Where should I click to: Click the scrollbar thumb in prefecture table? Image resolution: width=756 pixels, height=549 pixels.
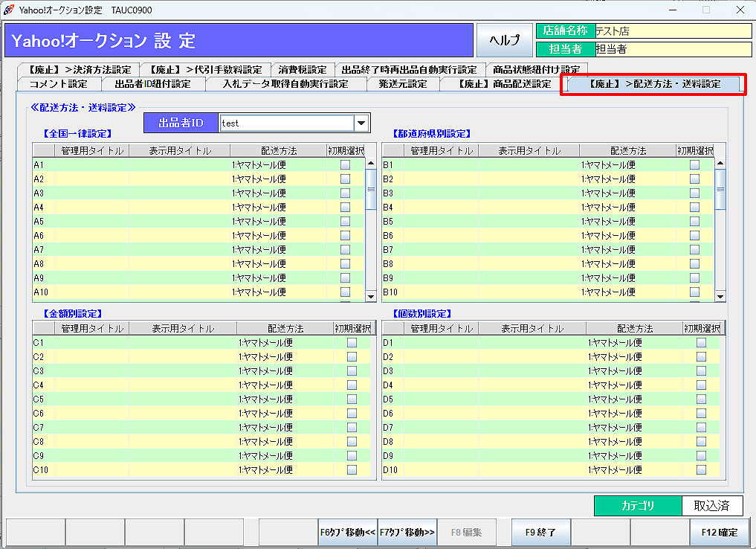click(720, 181)
